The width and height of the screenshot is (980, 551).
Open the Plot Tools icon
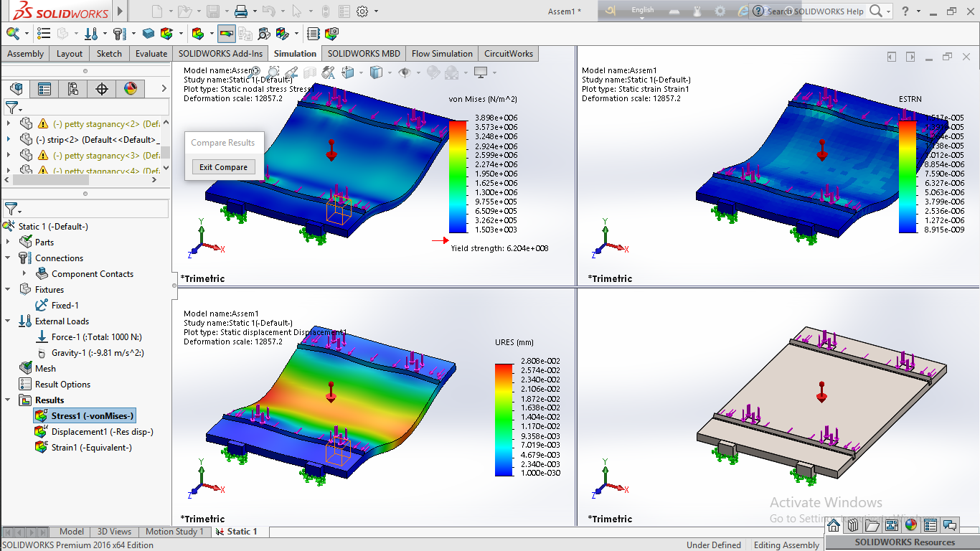283,34
